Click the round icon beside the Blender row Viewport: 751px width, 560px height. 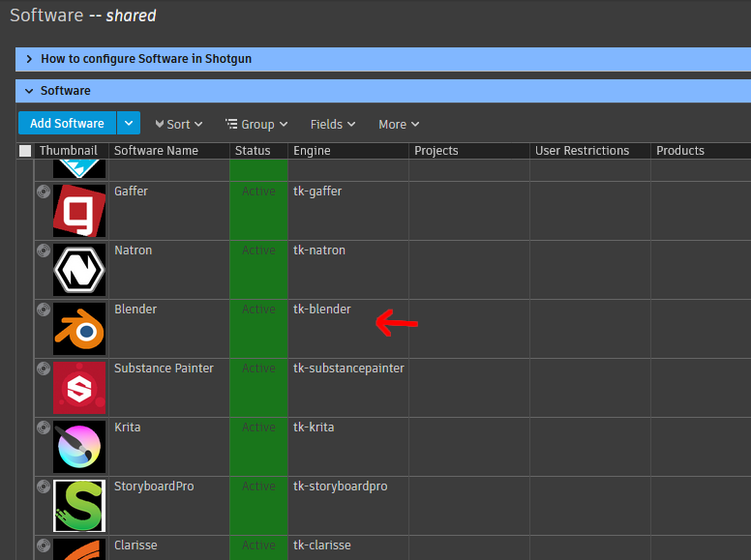point(44,309)
